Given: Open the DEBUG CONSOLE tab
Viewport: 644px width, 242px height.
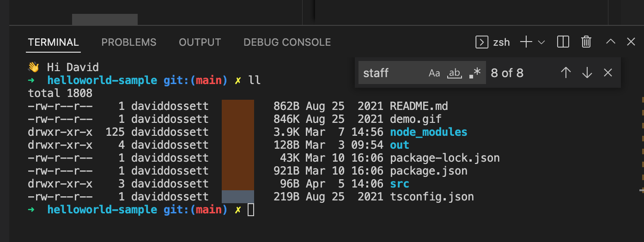Looking at the screenshot, I should [287, 42].
